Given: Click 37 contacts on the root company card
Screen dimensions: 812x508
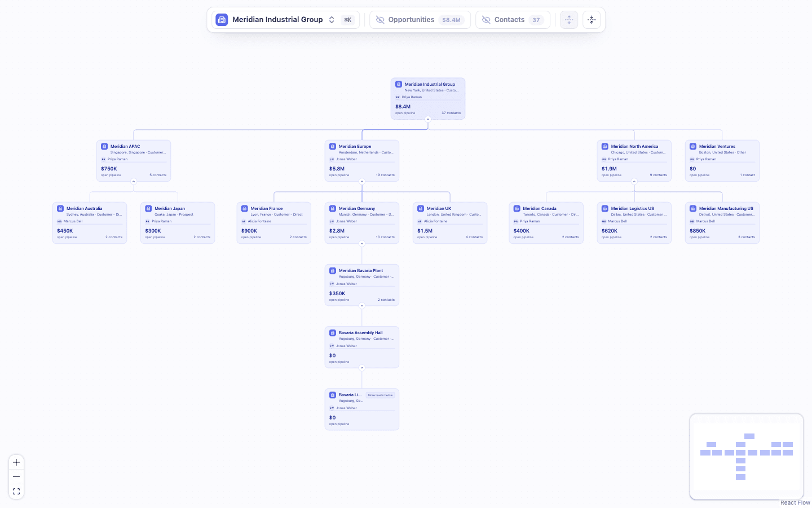Looking at the screenshot, I should point(451,113).
